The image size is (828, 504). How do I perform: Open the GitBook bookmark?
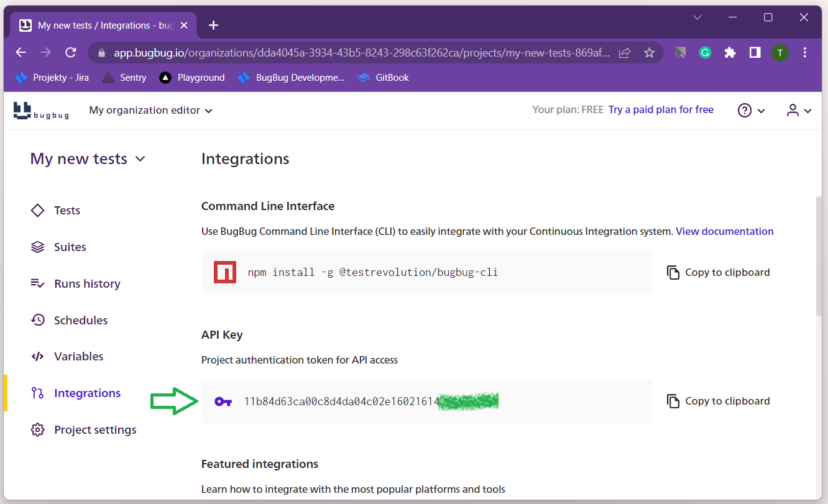(384, 78)
